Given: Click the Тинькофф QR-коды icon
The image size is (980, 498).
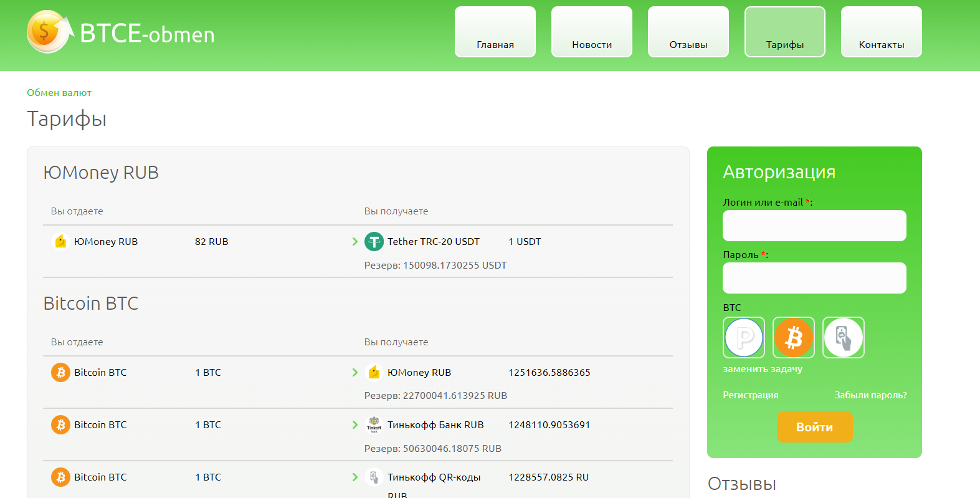Looking at the screenshot, I should pyautogui.click(x=374, y=477).
